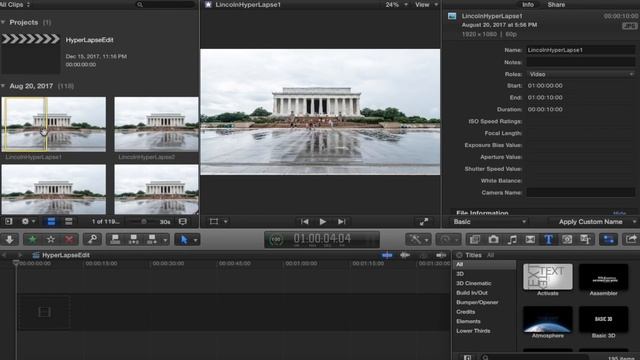Screen dimensions: 640x360
Task: Toggle the Inspector panel button
Action: point(609,239)
